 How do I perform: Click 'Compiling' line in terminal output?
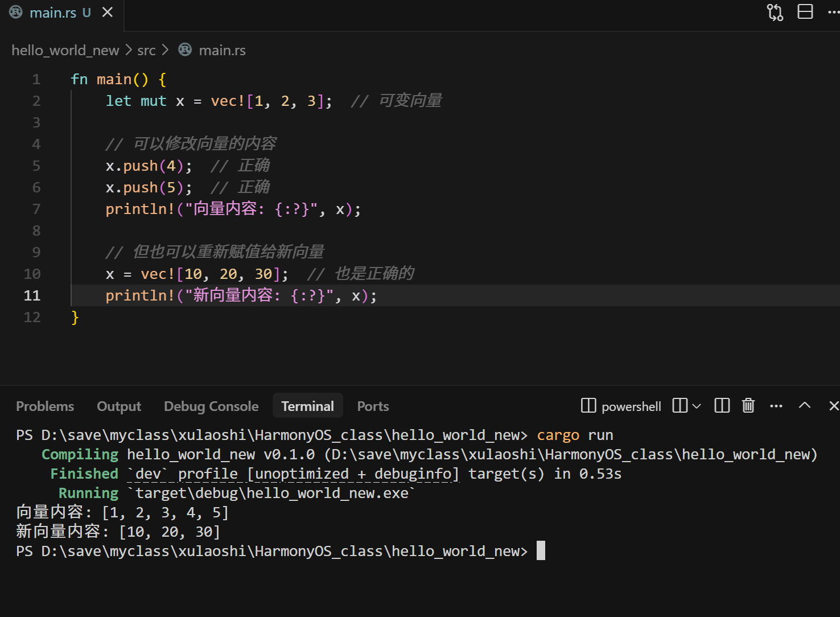point(429,455)
